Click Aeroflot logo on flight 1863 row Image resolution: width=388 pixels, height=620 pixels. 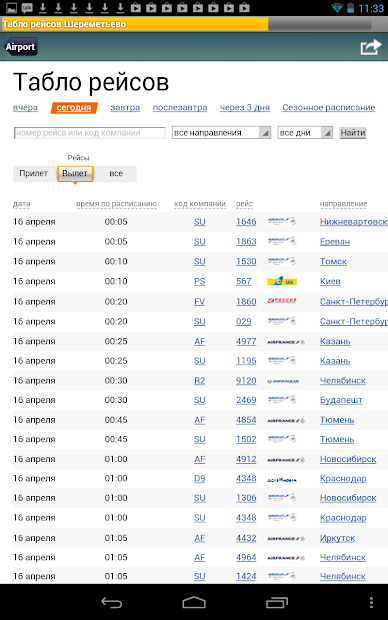click(x=282, y=241)
